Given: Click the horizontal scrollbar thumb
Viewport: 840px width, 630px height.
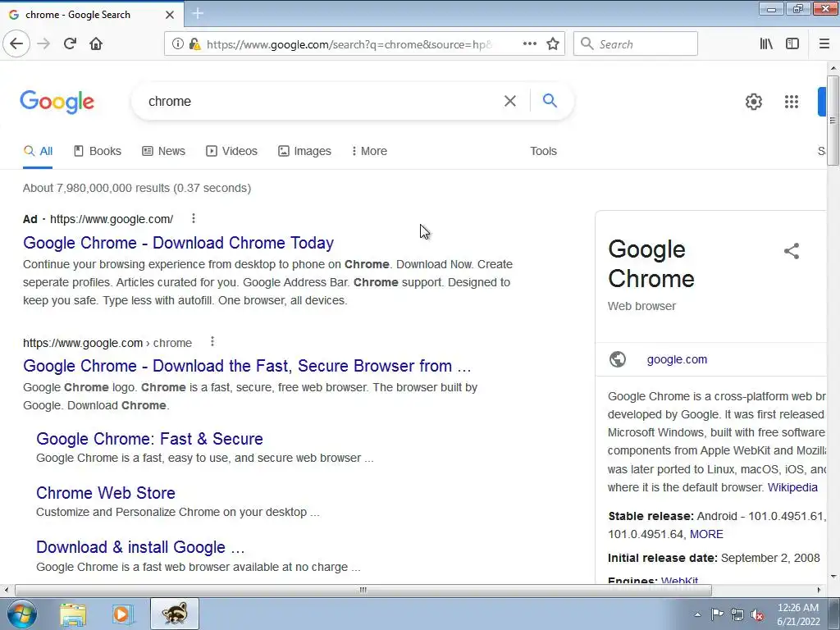Looking at the screenshot, I should 363,590.
